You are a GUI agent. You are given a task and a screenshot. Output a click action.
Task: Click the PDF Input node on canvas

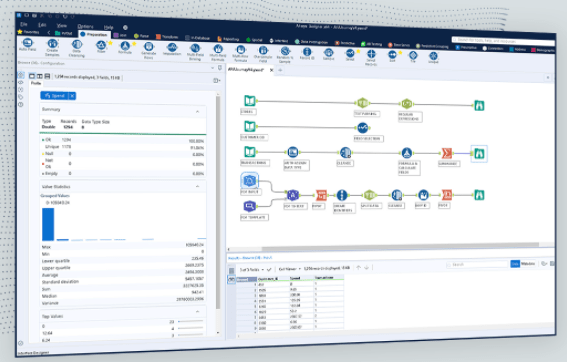click(250, 180)
